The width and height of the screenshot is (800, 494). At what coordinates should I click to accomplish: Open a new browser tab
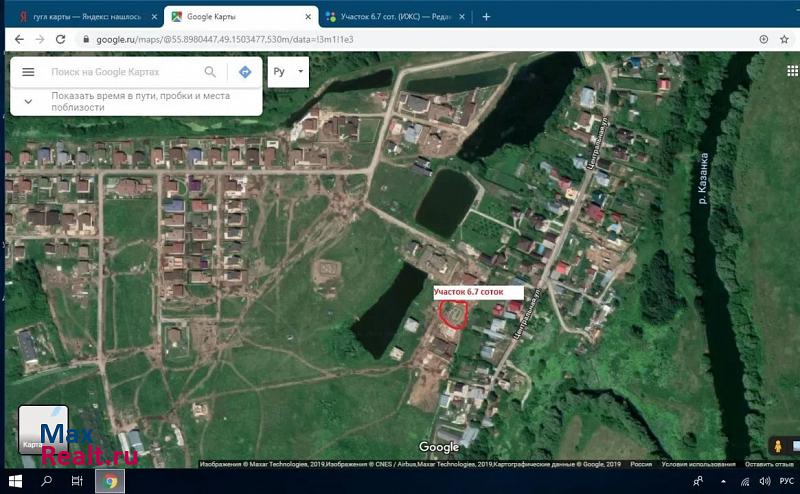pyautogui.click(x=486, y=16)
